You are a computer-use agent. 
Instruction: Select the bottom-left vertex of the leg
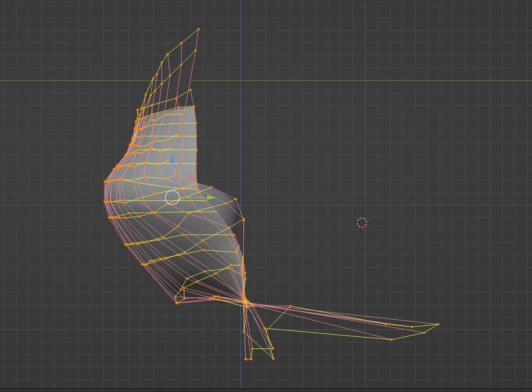246,359
